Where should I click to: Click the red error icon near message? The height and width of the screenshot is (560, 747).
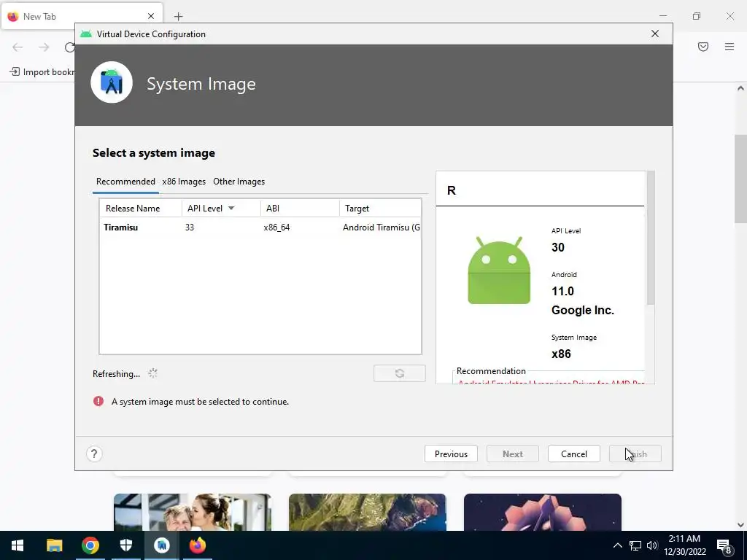[98, 402]
